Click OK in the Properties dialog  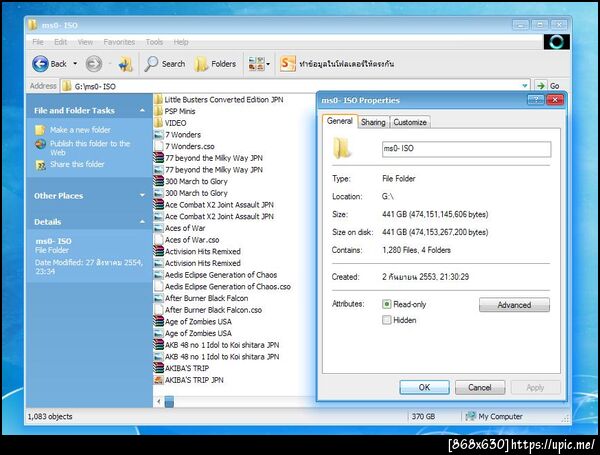[424, 387]
